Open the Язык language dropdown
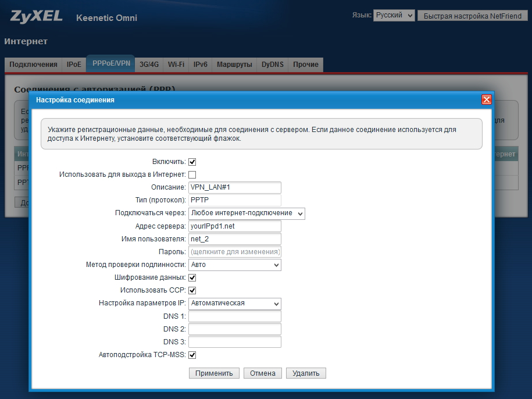The width and height of the screenshot is (532, 399). [394, 16]
